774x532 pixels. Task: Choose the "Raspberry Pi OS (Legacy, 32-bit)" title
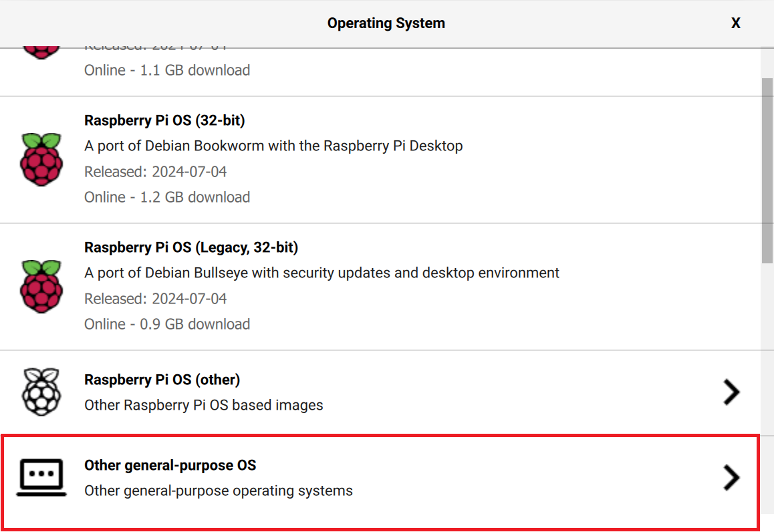(191, 247)
